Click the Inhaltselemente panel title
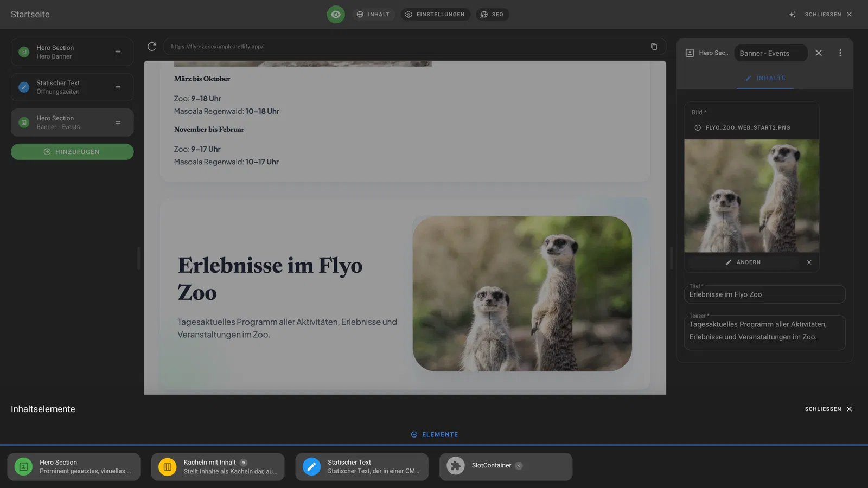 tap(43, 409)
